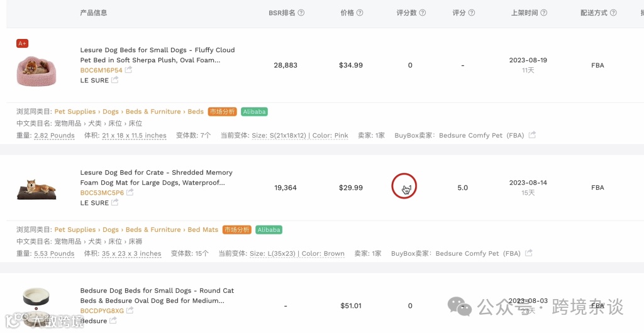644x333 pixels.
Task: Open external link icon next to B0CDPYG8XG
Action: coord(130,311)
